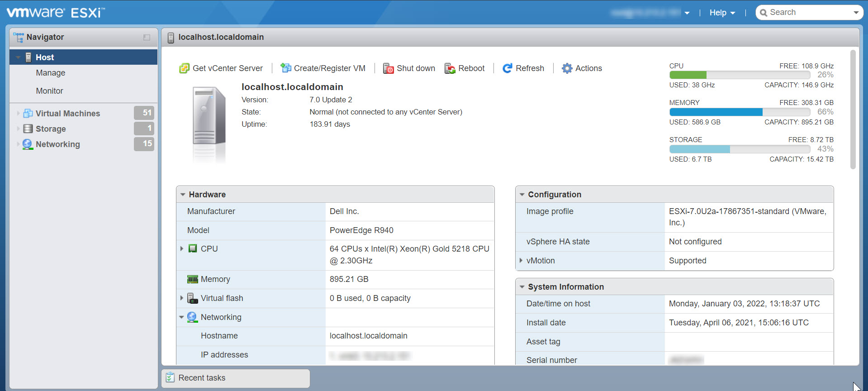Click the Virtual Machines count badge 51

[144, 113]
